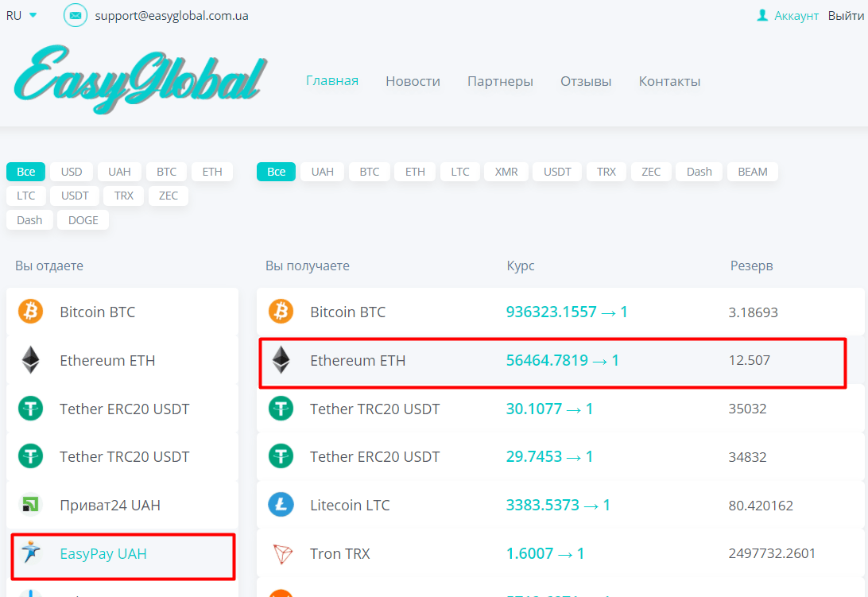Click the Litecoin LTC coin icon

pyautogui.click(x=281, y=505)
